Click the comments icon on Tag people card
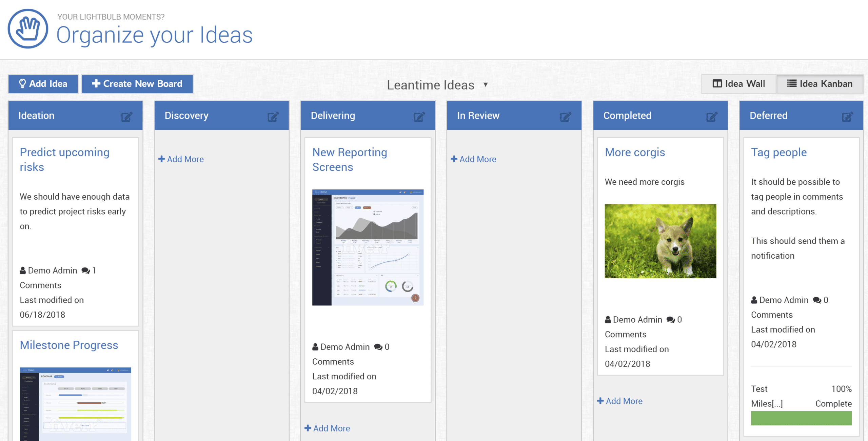Viewport: 868px width, 441px height. click(817, 300)
